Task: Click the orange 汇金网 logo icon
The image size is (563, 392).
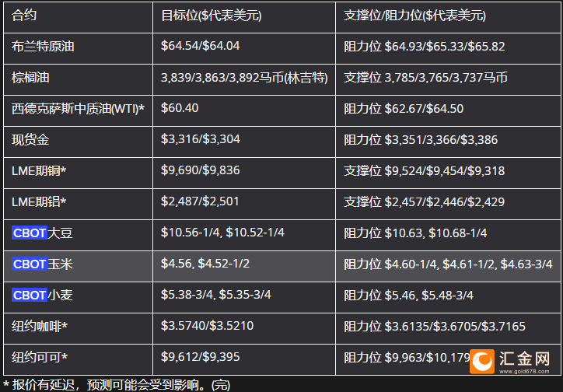Action: tap(482, 362)
